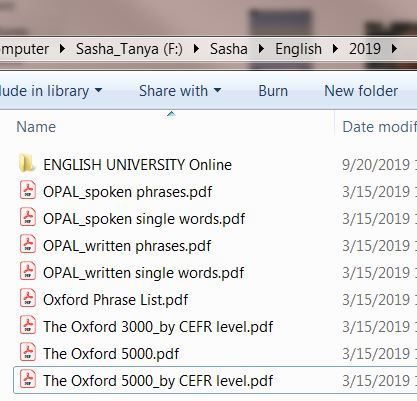
Task: Expand the arrow after Sasha_Tanya (F:) breadcrumb
Action: pos(196,49)
